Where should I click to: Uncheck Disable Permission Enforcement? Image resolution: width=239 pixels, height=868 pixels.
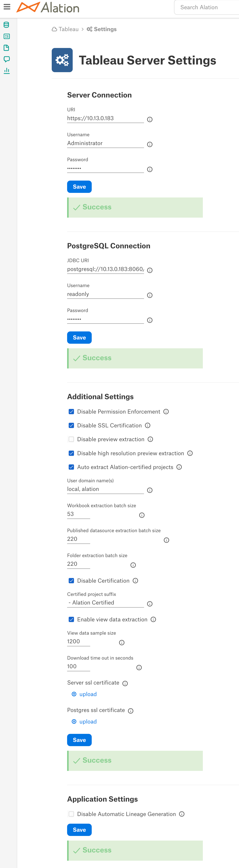click(71, 411)
